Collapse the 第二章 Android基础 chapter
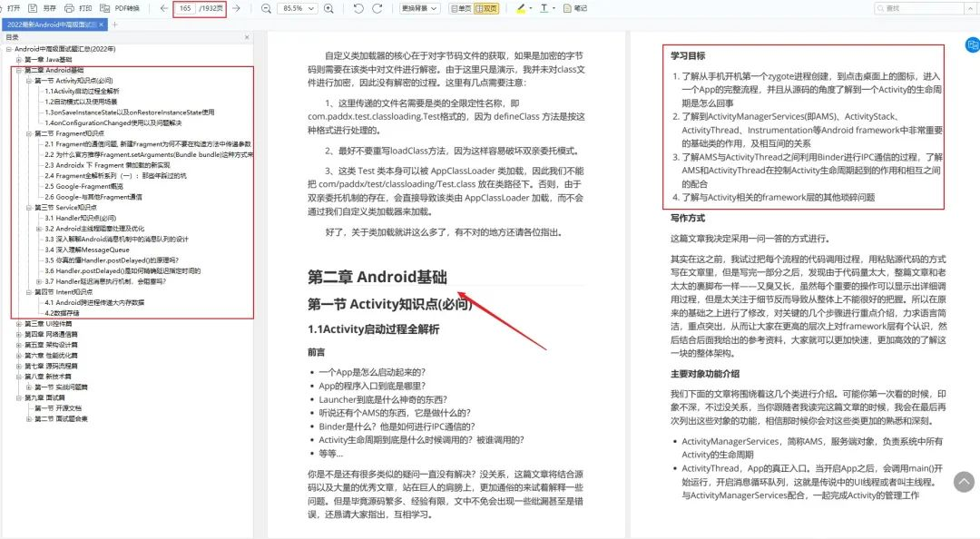 (19, 70)
